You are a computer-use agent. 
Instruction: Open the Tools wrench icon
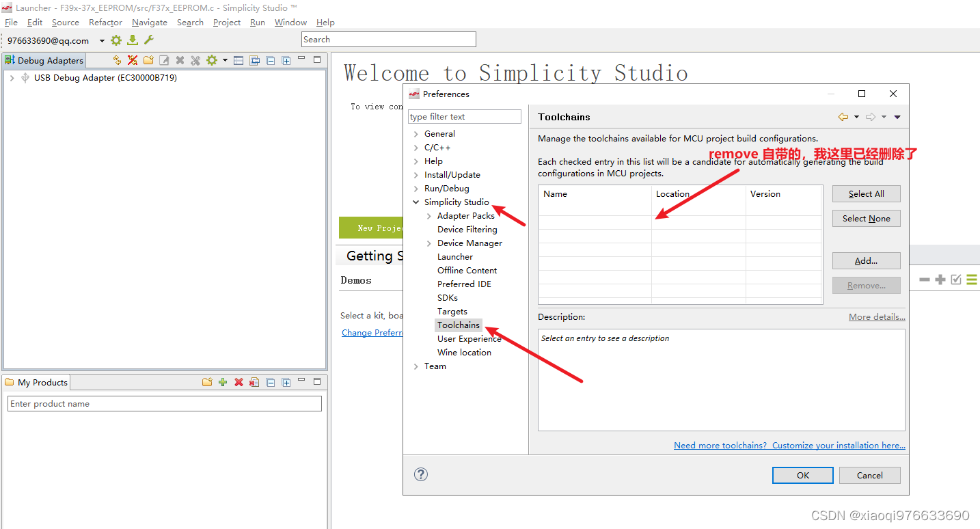(x=148, y=40)
